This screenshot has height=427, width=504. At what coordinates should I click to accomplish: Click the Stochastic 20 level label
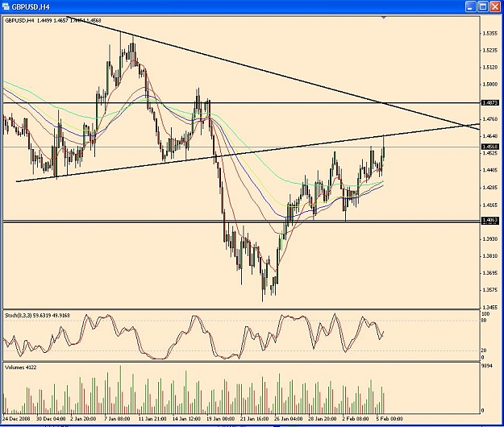coord(485,350)
